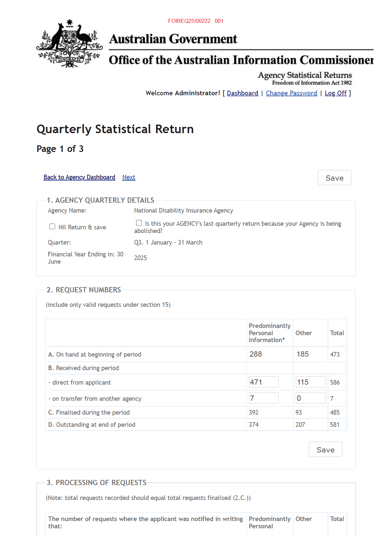Screen dimensions: 392x555
Task: Select direct from applicant total 586
Action: (335, 382)
